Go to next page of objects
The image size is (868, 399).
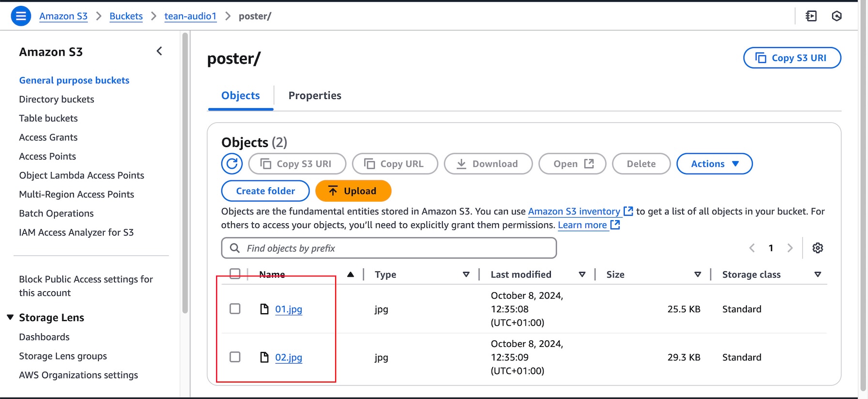click(790, 248)
